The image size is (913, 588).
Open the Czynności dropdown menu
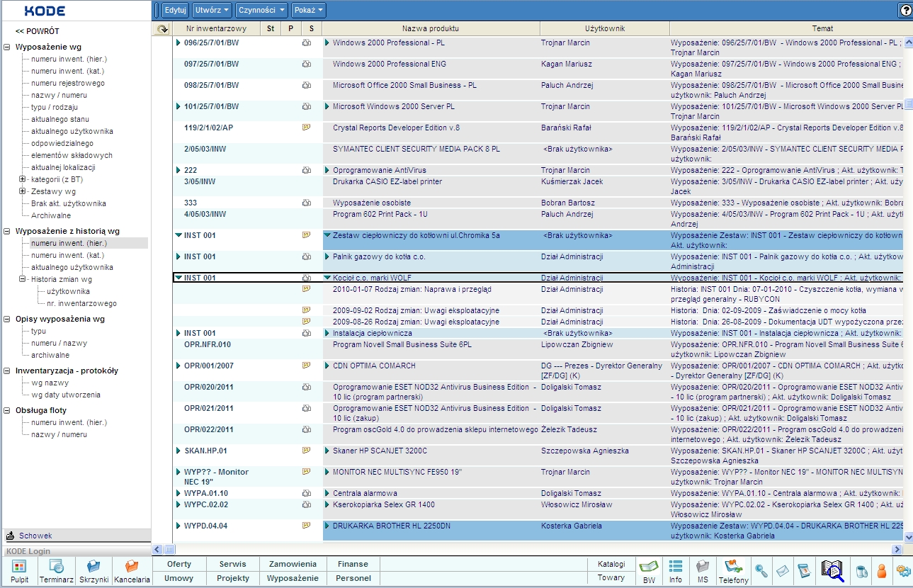pyautogui.click(x=261, y=10)
